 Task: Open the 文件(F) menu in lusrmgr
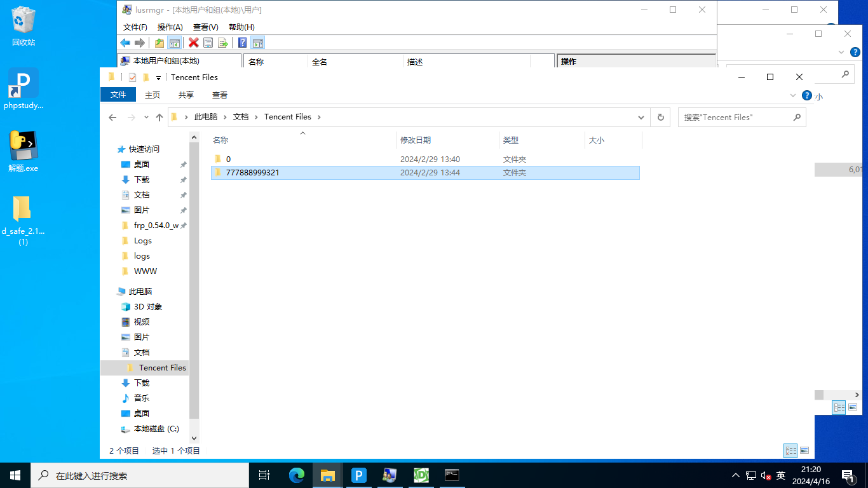pos(135,27)
